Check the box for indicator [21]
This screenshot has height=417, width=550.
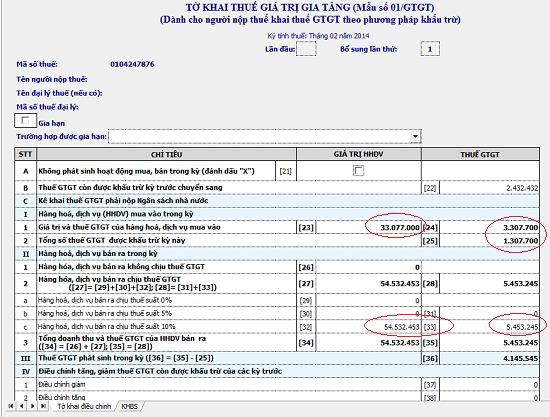358,171
